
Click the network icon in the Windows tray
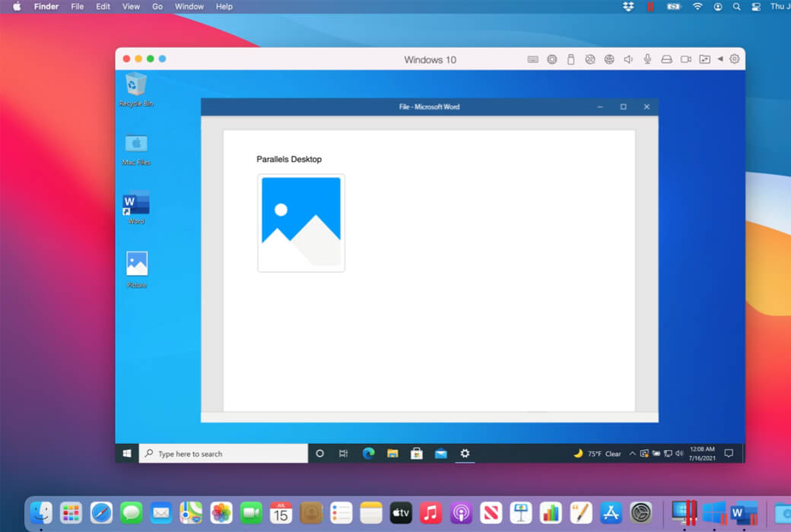668,453
